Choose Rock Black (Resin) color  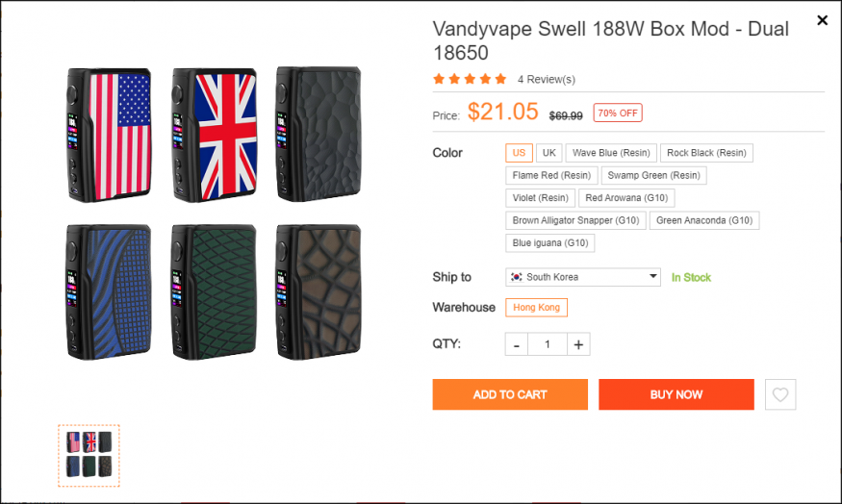click(x=706, y=152)
